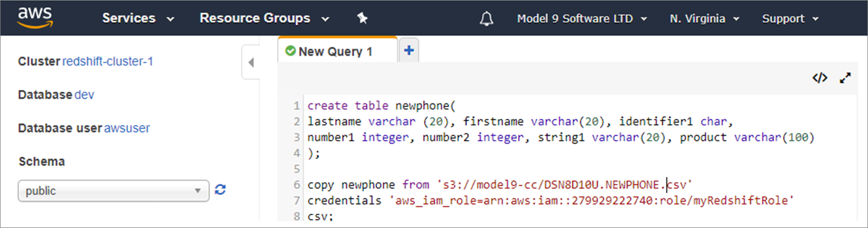
Task: Click the redshift-cluster-1 cluster link
Action: point(108,61)
